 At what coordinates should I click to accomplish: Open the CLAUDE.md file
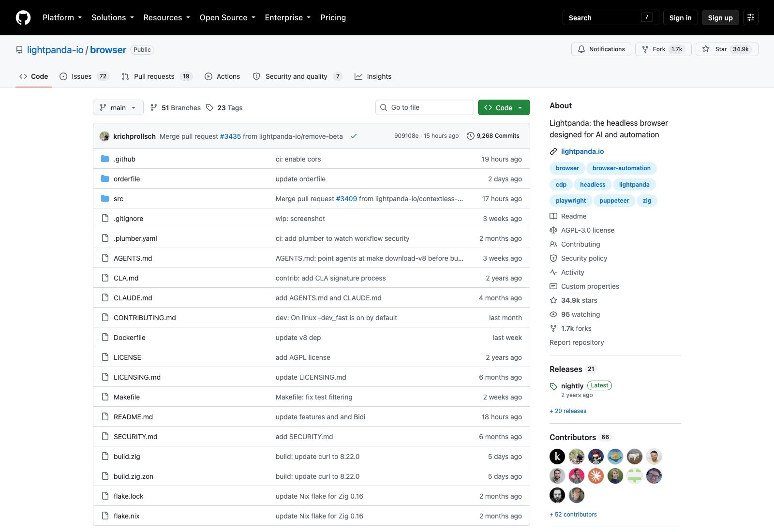pyautogui.click(x=133, y=298)
